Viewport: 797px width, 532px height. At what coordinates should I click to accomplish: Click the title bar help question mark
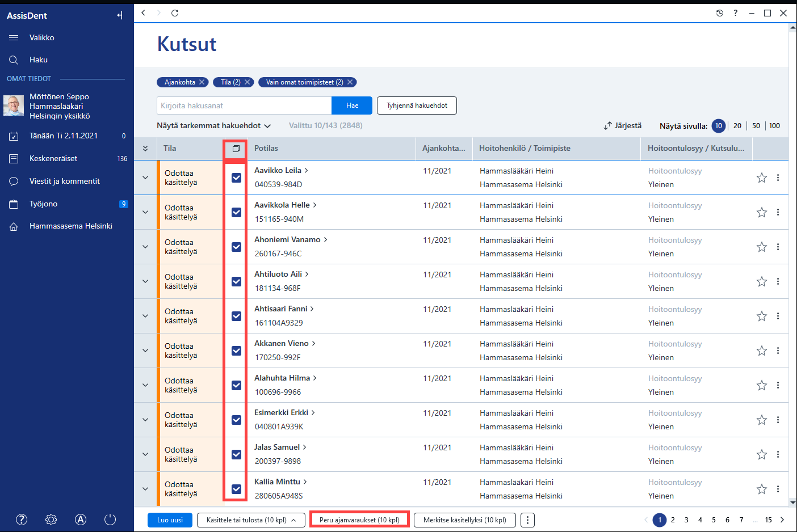click(736, 13)
